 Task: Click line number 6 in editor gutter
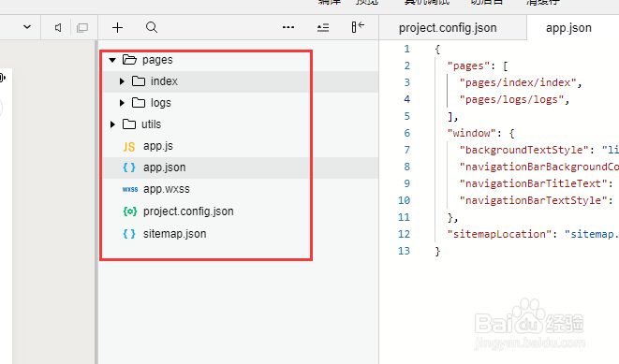(x=406, y=133)
